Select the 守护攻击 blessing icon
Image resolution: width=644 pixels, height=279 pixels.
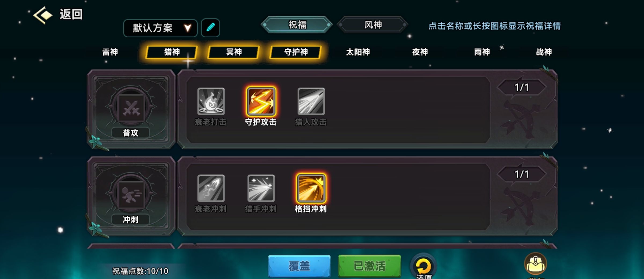pos(261,101)
